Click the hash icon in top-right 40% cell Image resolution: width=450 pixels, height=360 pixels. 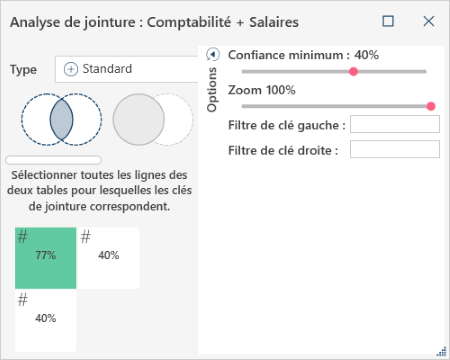coord(86,237)
